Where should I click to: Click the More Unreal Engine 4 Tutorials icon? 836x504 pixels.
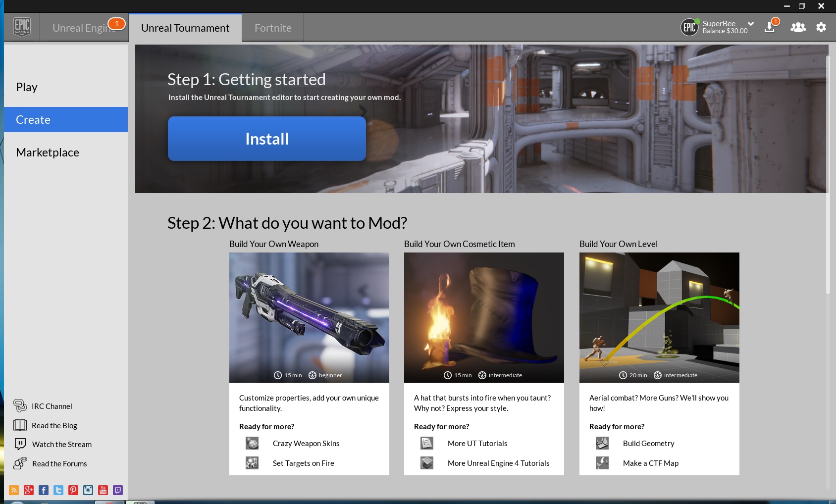click(x=427, y=463)
